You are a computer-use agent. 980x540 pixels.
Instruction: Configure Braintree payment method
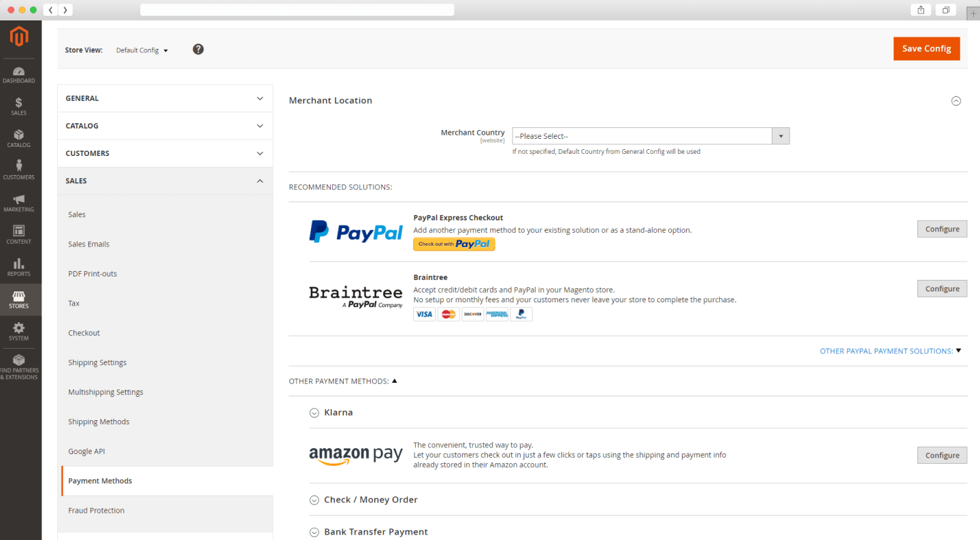tap(942, 289)
